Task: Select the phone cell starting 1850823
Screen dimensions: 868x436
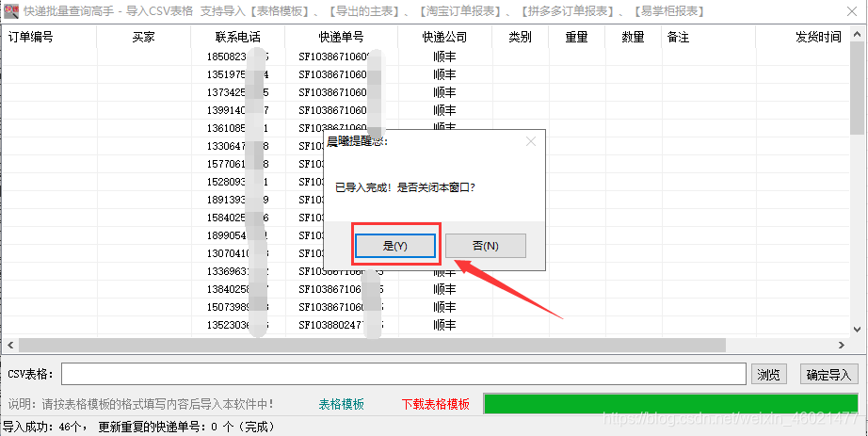Action: tap(238, 57)
